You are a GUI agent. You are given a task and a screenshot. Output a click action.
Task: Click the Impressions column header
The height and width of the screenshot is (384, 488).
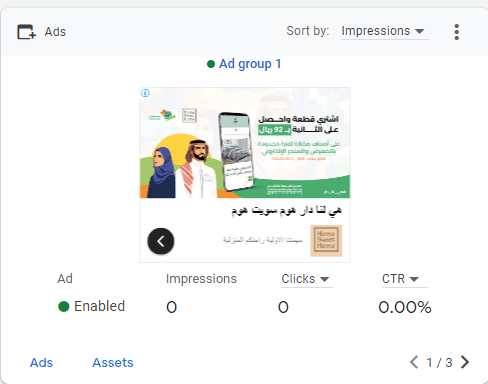point(201,279)
